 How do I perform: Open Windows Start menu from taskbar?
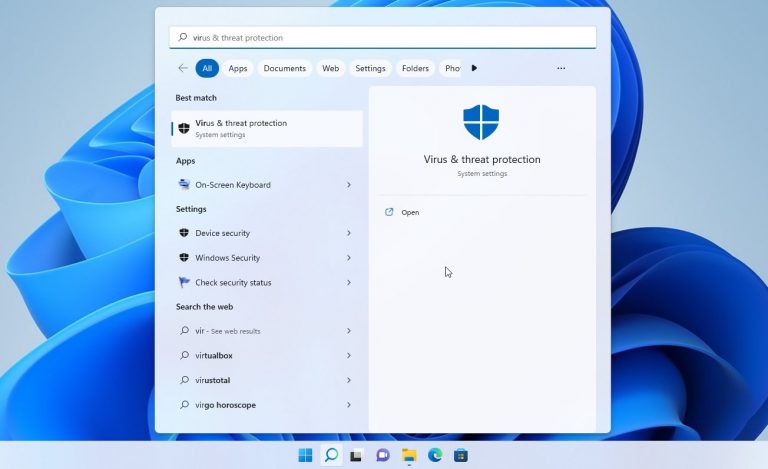click(305, 456)
